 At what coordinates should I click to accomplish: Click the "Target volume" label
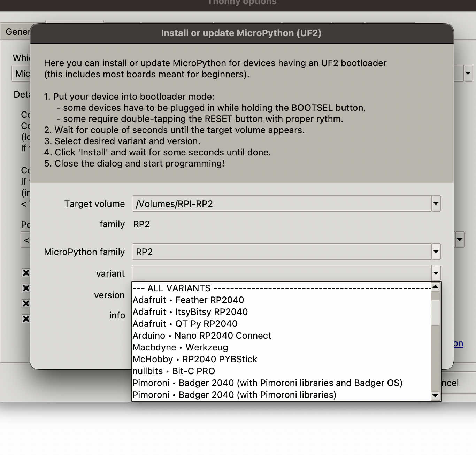(94, 204)
